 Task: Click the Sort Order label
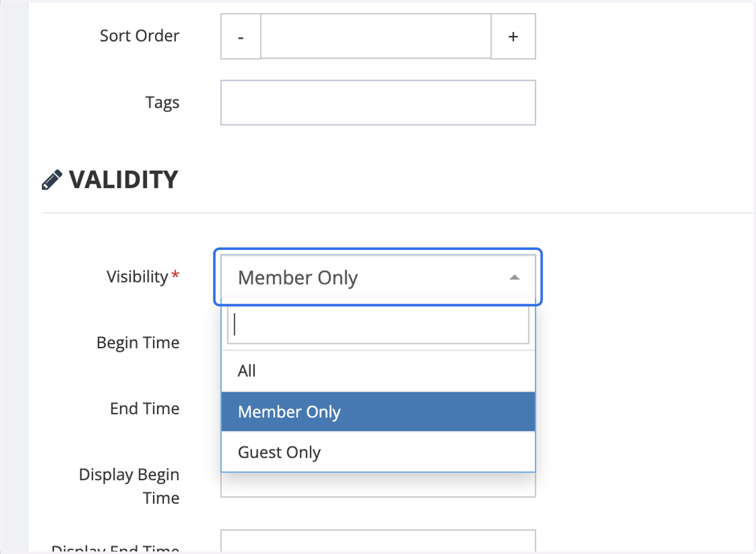point(139,36)
